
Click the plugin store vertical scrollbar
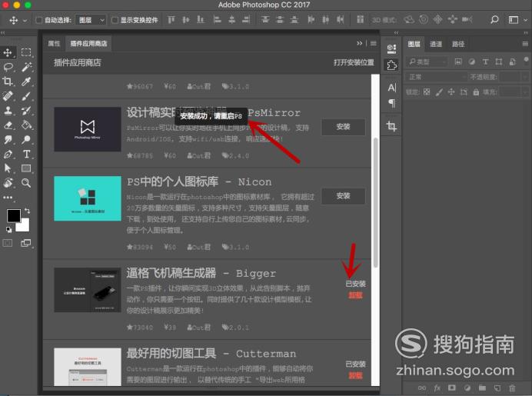pos(375,203)
